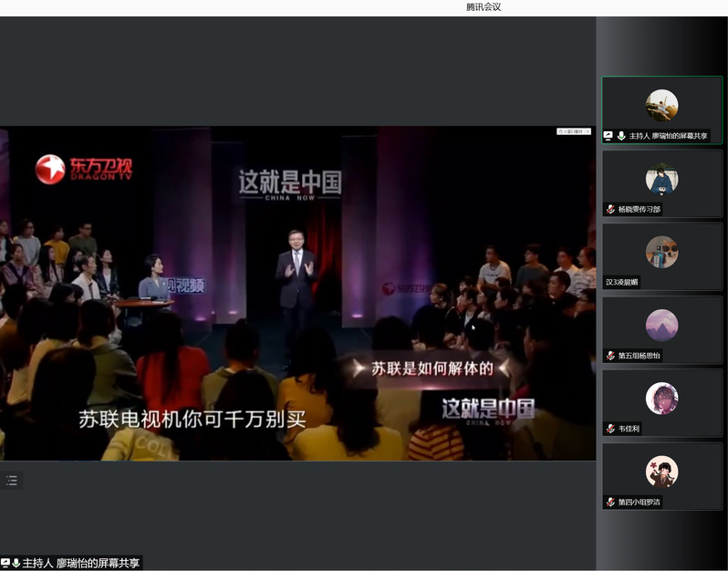728x571 pixels.
Task: Click the muted mic icon beside 第五组杨思怡
Action: point(610,356)
